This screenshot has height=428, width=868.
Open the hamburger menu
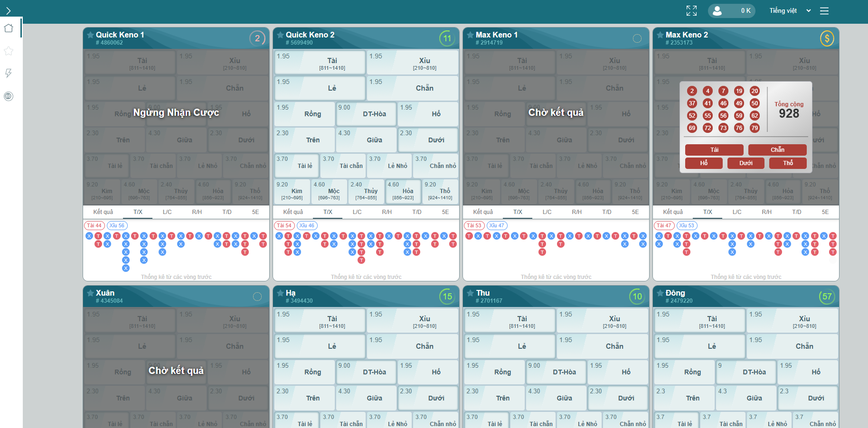(824, 11)
